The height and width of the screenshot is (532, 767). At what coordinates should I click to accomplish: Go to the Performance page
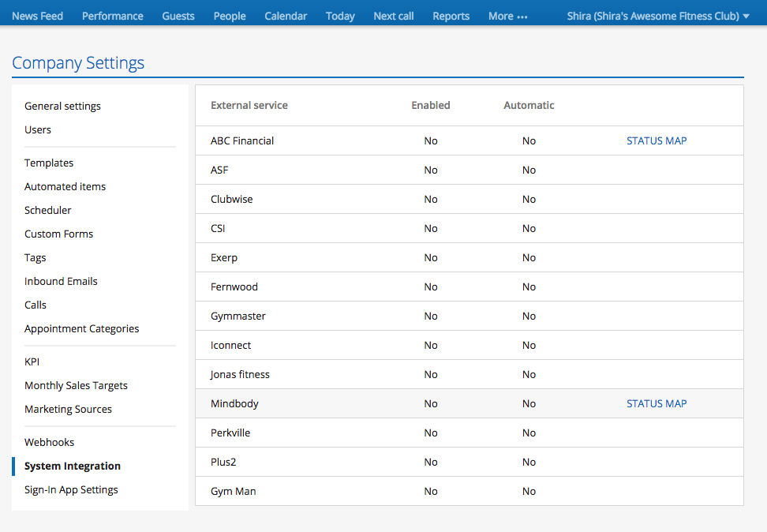coord(113,16)
